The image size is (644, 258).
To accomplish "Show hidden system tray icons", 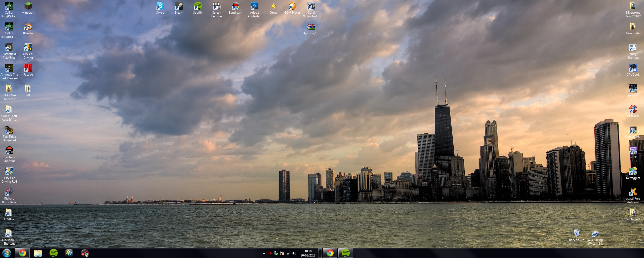I will pyautogui.click(x=264, y=253).
